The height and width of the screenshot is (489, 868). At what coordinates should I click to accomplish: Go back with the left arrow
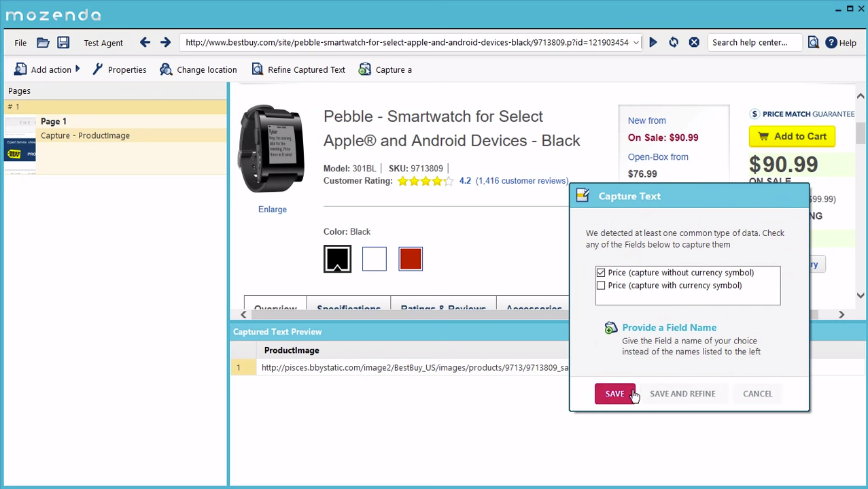coord(145,42)
